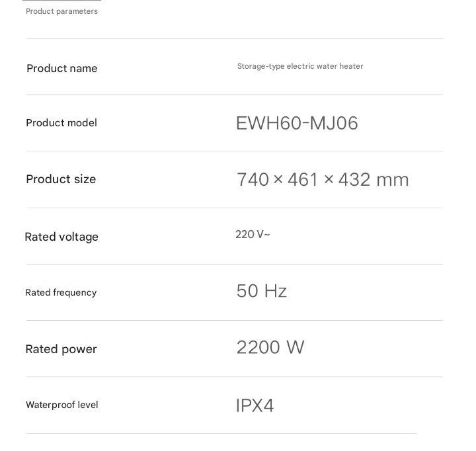
Task: Click the second × sign in product size
Action: click(329, 179)
